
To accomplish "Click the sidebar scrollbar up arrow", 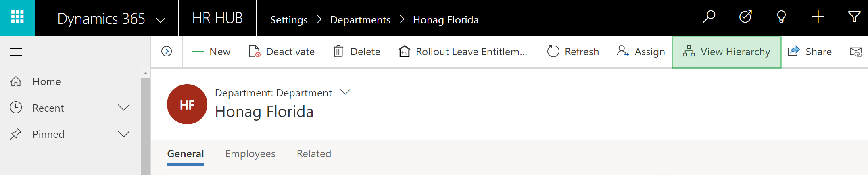I will pos(145,73).
